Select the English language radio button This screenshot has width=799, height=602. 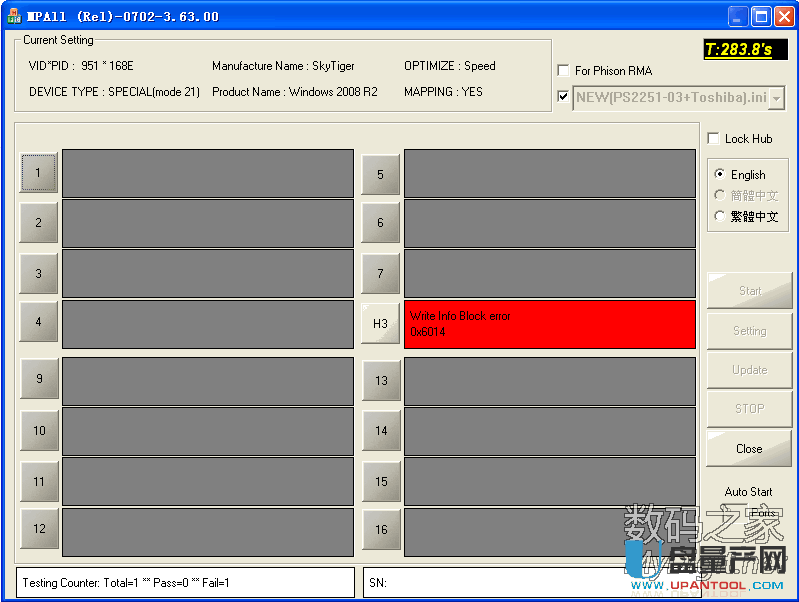point(720,175)
